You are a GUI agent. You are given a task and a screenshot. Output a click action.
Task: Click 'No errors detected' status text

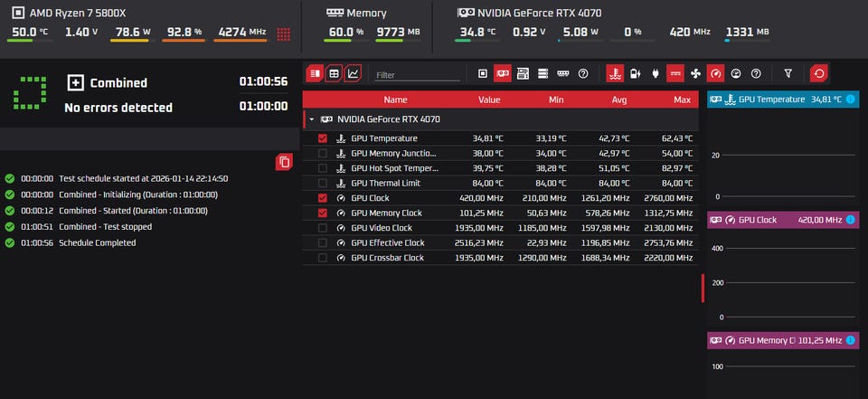118,108
